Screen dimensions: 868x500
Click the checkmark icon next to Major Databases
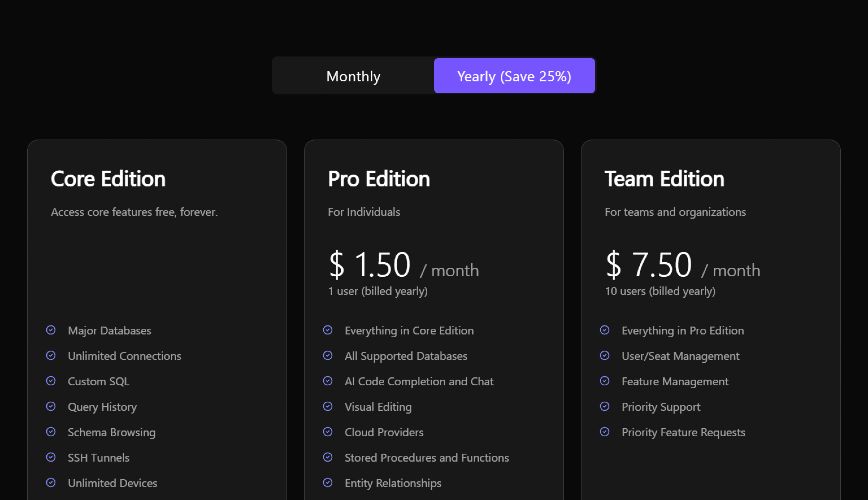(x=51, y=330)
